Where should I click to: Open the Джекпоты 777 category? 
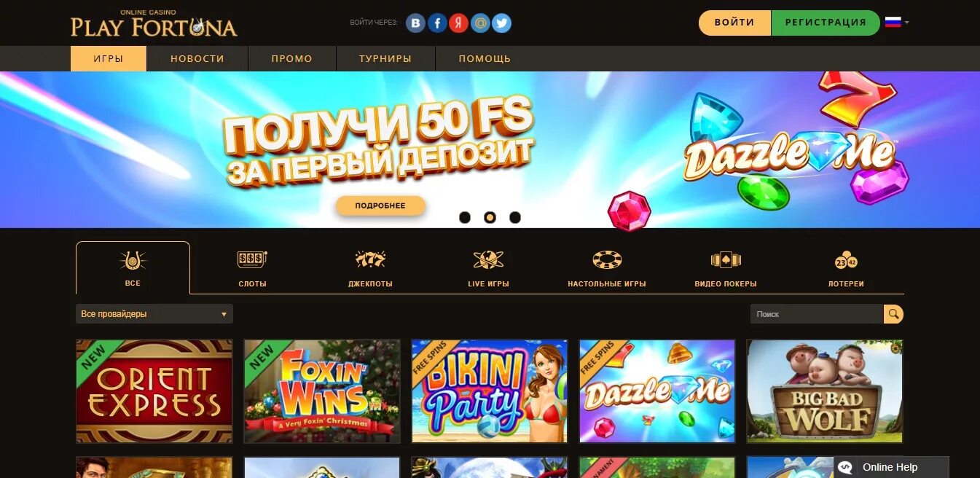[x=370, y=268]
